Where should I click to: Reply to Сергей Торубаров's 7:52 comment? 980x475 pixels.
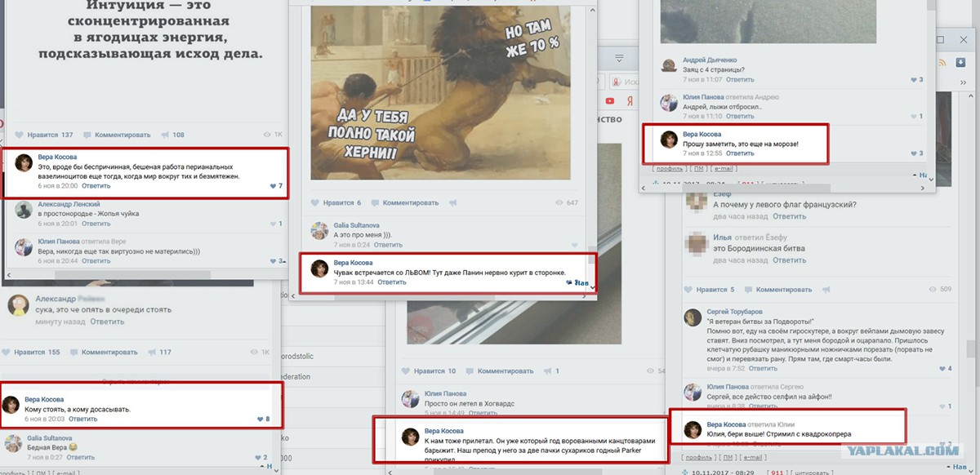click(x=763, y=368)
